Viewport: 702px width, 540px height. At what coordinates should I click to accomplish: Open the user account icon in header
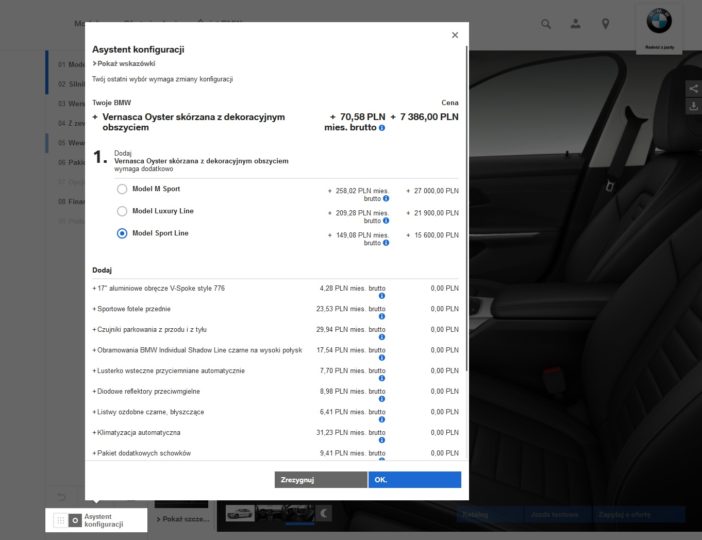point(576,24)
